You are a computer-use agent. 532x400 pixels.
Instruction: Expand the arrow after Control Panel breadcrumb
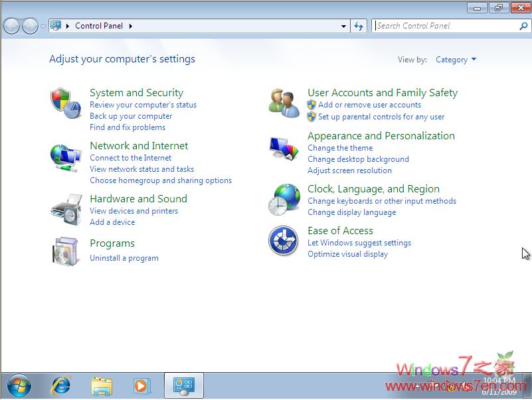pyautogui.click(x=131, y=26)
